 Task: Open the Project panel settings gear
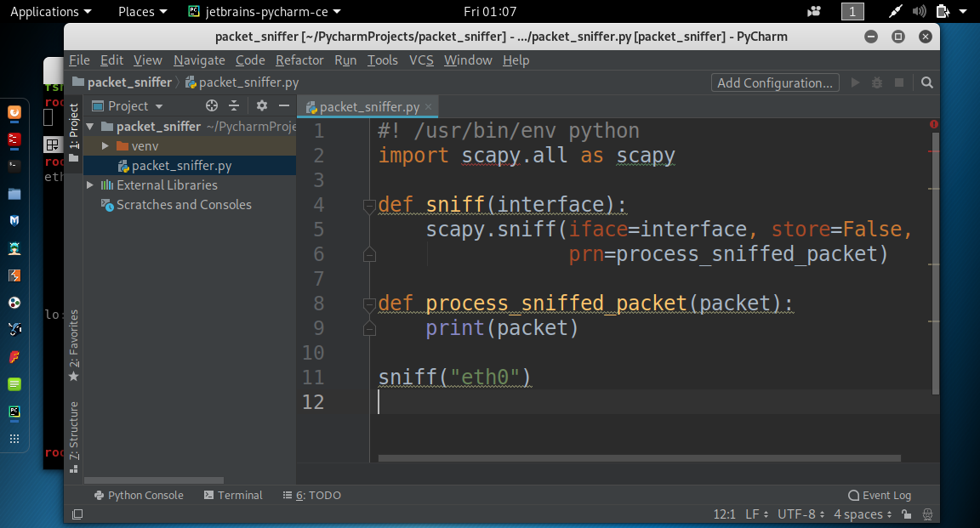(262, 105)
